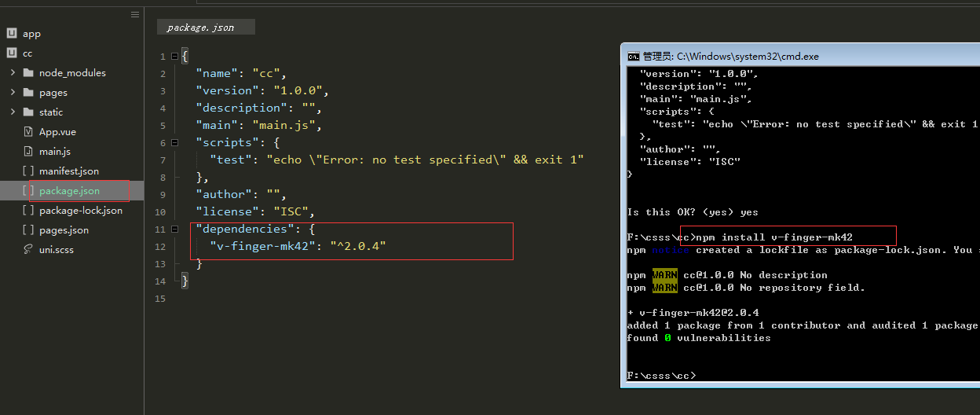
Task: Click the cmd prompt line F:\csss\cc>
Action: click(661, 376)
